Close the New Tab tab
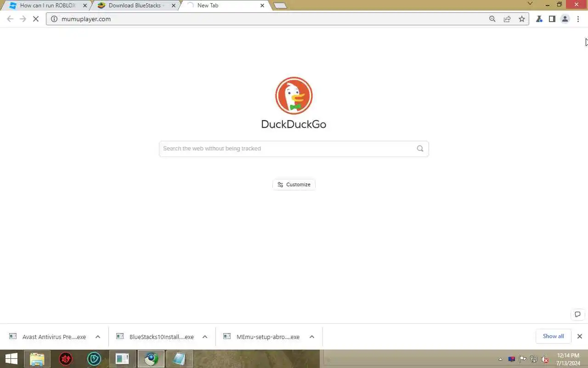 (262, 6)
